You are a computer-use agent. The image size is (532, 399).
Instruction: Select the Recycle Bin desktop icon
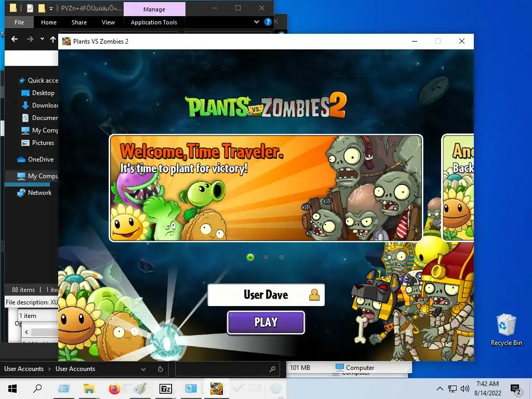point(506,330)
